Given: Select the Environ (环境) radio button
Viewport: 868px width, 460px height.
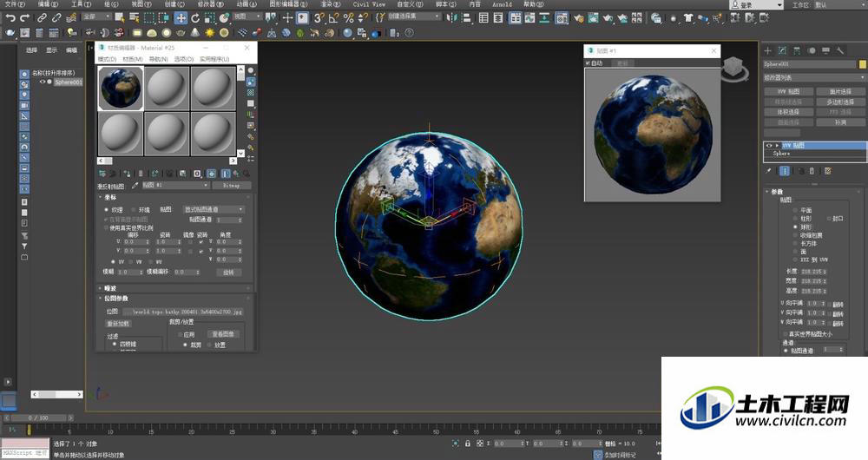Looking at the screenshot, I should 134,210.
